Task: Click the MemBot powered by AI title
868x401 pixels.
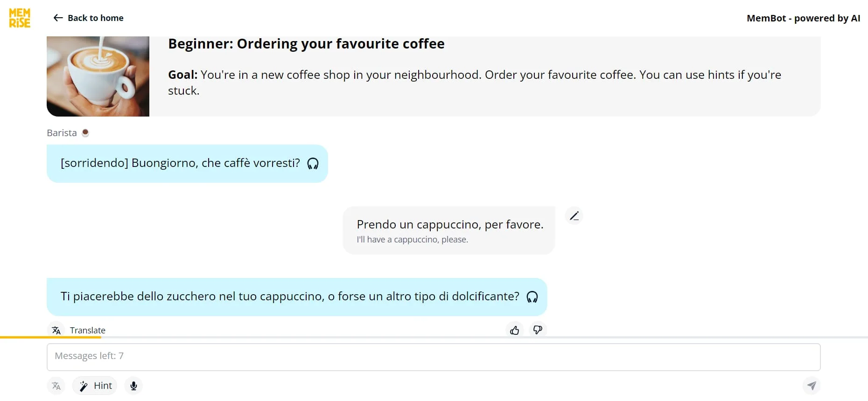Action: [x=803, y=18]
